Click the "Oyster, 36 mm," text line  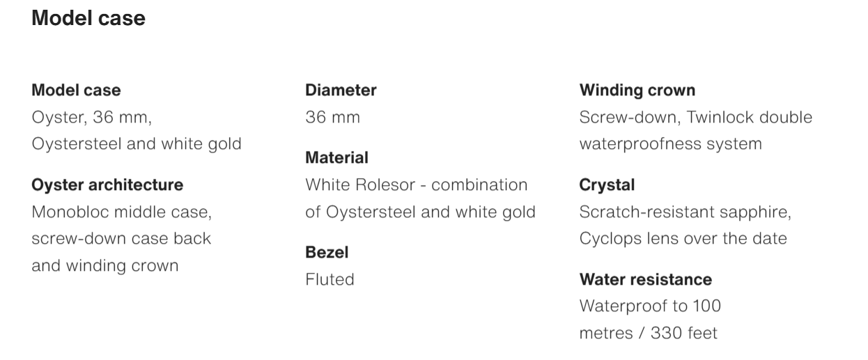pyautogui.click(x=91, y=118)
